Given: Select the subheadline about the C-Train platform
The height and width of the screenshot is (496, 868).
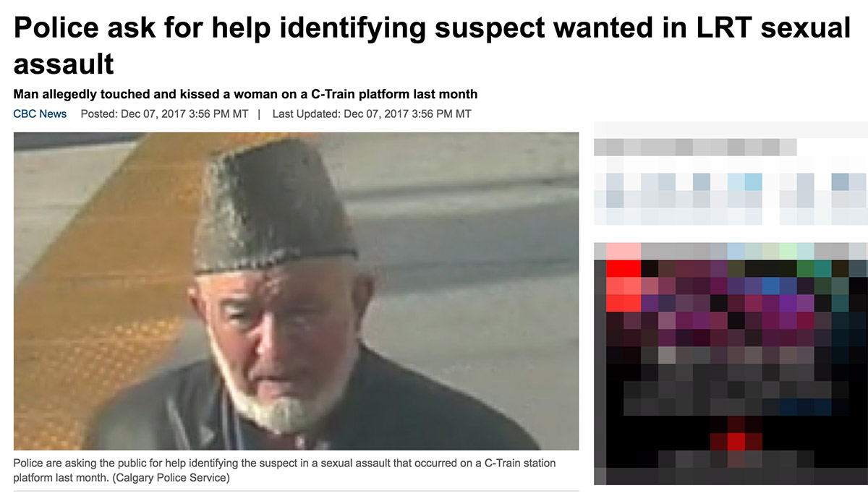Looking at the screenshot, I should (246, 94).
